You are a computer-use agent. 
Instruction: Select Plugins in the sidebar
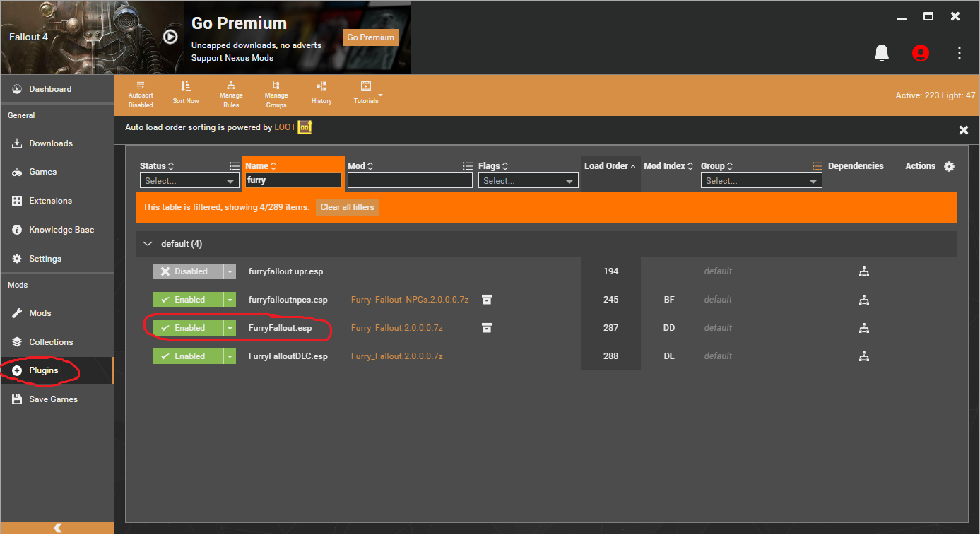click(57, 370)
